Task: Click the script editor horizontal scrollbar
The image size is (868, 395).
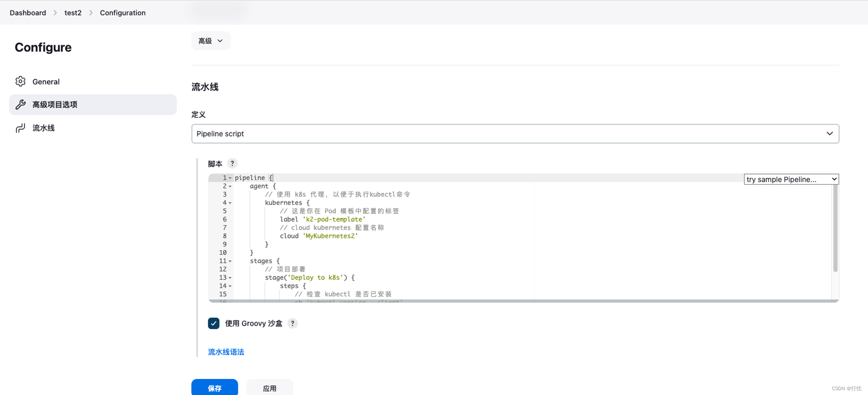Action: [x=523, y=301]
